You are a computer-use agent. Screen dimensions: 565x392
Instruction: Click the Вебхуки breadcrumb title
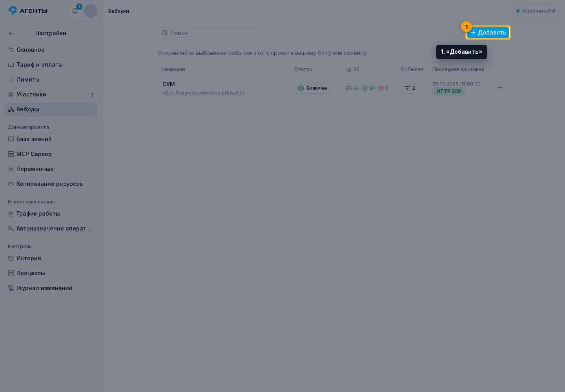118,11
